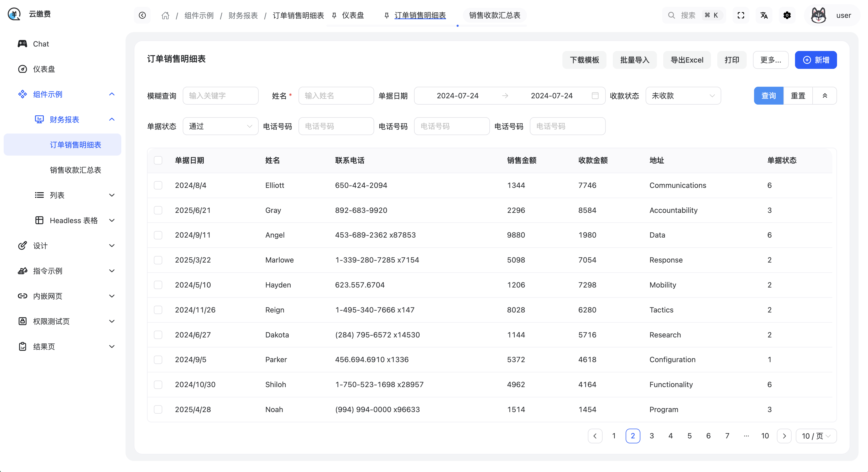
Task: Open settings gear icon
Action: [787, 15]
